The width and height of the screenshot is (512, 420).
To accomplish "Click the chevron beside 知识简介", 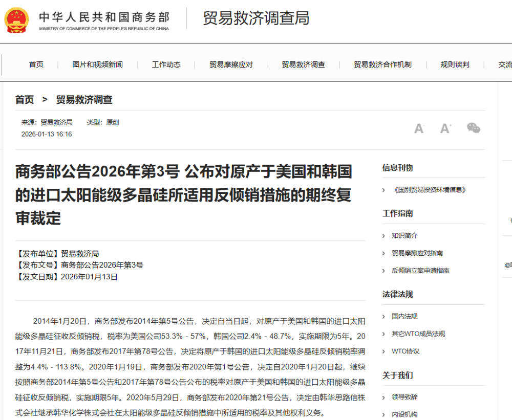I will point(383,236).
